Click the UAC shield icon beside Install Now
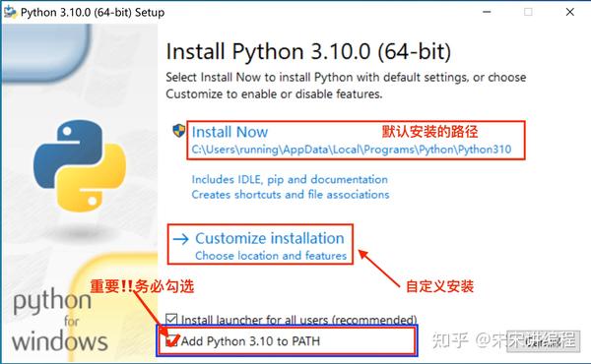591x364 pixels. pos(179,131)
